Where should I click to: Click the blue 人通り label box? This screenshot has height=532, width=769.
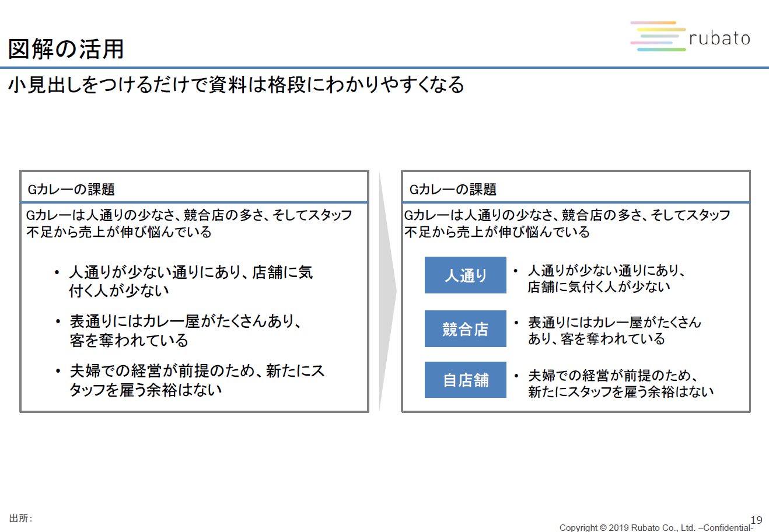466,275
